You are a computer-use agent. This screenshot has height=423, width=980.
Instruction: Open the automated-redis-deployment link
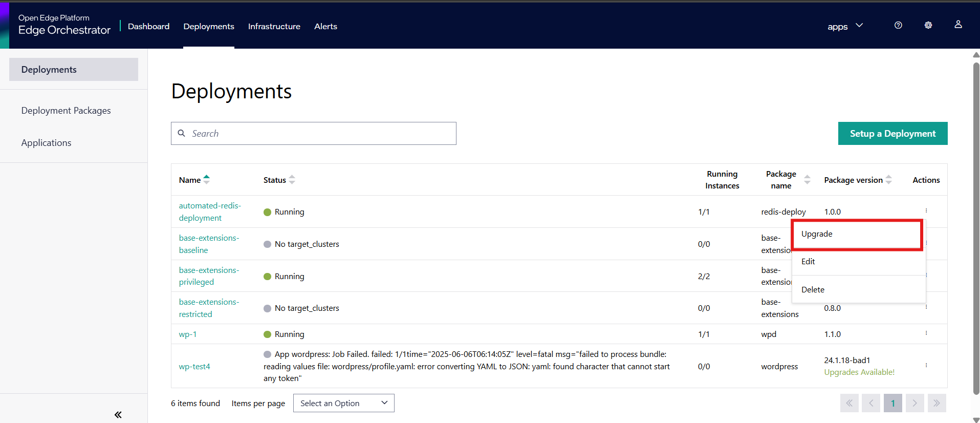point(209,211)
